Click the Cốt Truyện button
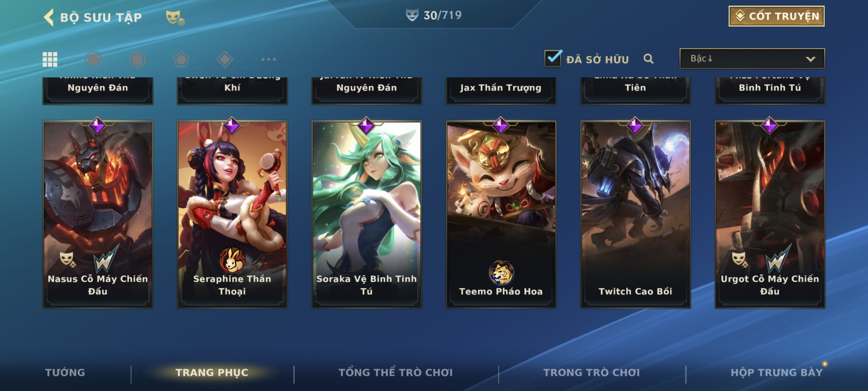 pos(776,16)
